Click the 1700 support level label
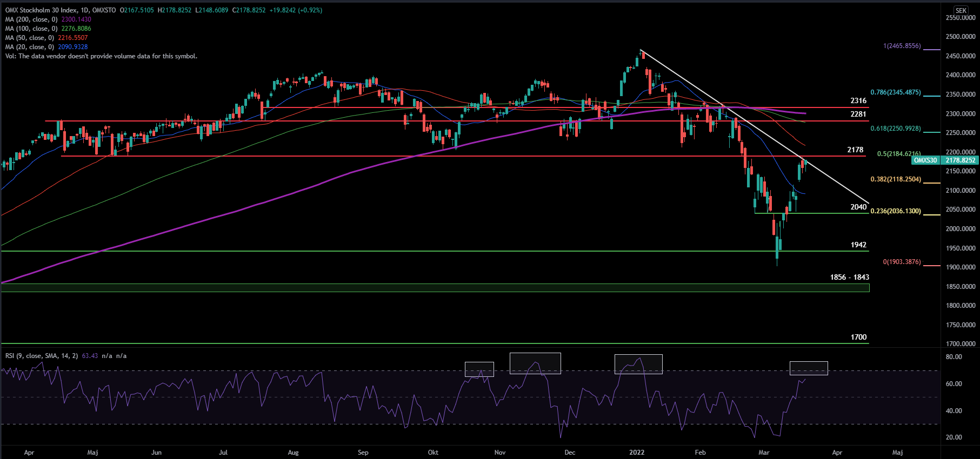This screenshot has height=459, width=980. click(x=858, y=337)
